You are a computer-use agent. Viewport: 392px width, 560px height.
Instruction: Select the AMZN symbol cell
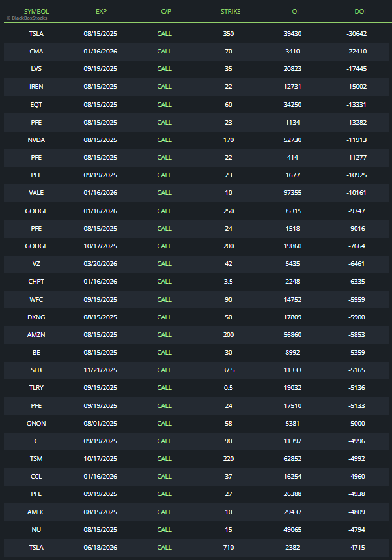pos(36,334)
